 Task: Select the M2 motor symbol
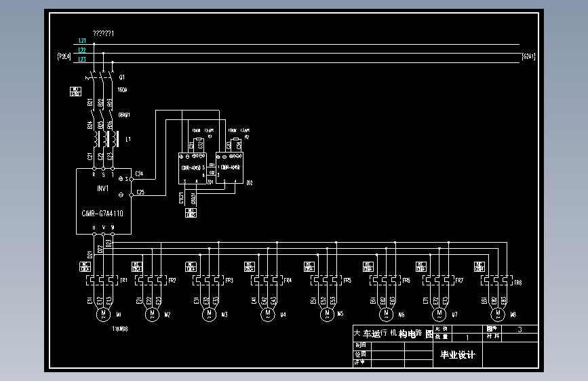[152, 315]
